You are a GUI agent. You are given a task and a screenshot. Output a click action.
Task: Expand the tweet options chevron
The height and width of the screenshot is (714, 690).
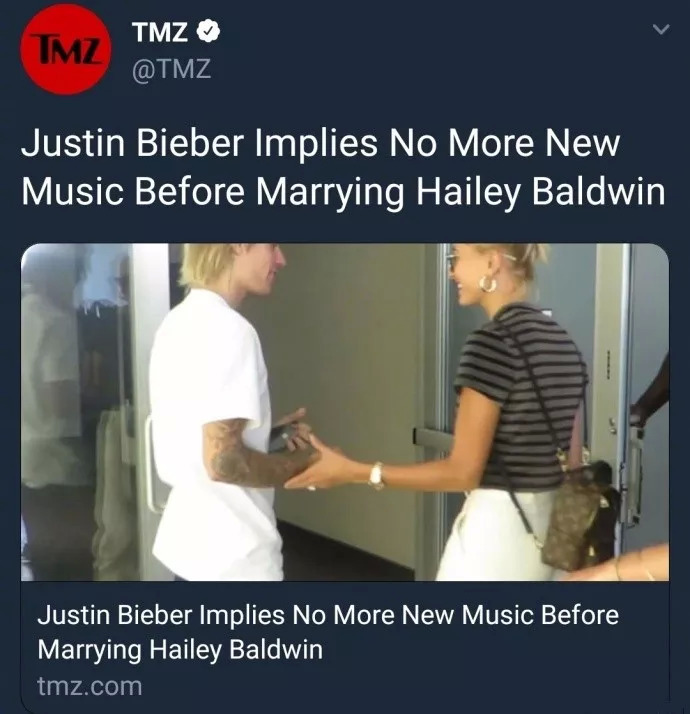point(661,30)
